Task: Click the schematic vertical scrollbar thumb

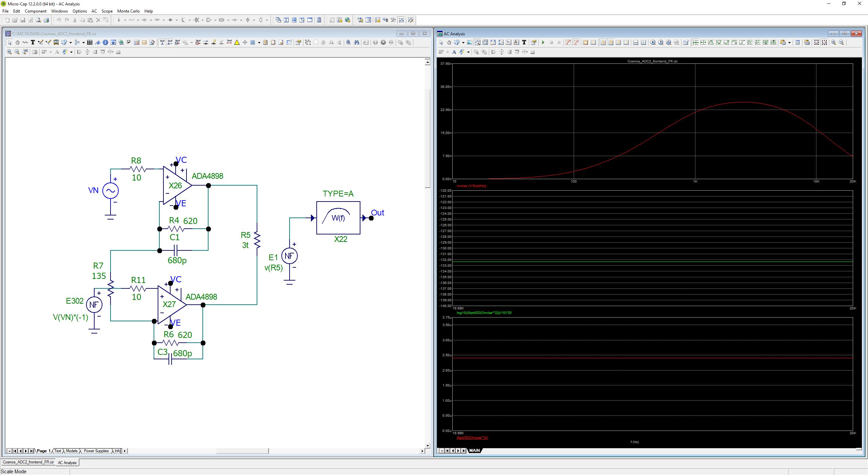Action: (427, 138)
